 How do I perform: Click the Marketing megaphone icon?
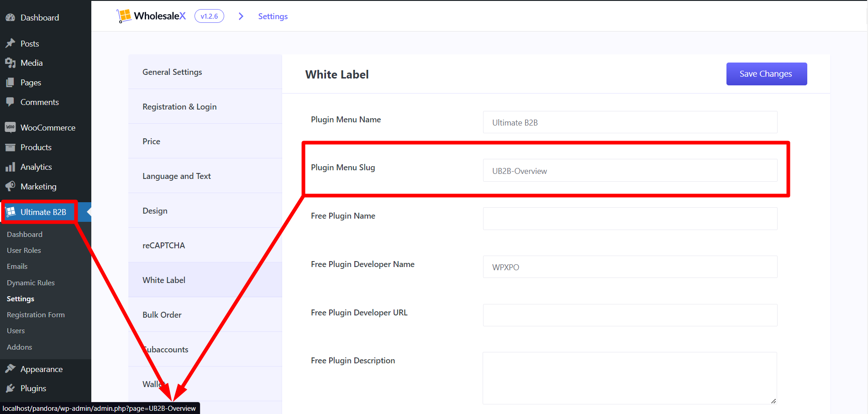11,186
